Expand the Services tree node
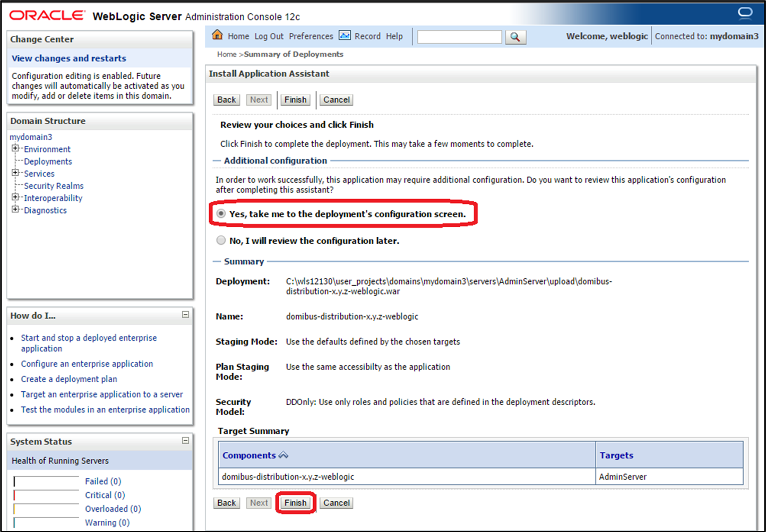The image size is (766, 532). (15, 173)
